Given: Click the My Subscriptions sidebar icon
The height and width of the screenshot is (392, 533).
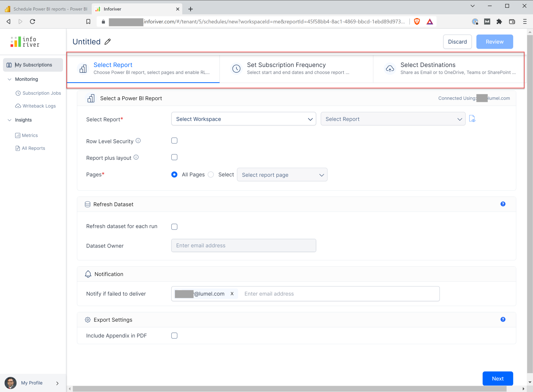Looking at the screenshot, I should [10, 65].
